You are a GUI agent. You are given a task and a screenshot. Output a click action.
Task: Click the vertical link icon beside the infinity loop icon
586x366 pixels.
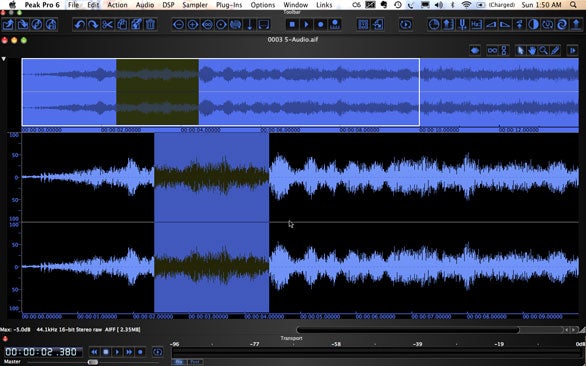coord(504,50)
